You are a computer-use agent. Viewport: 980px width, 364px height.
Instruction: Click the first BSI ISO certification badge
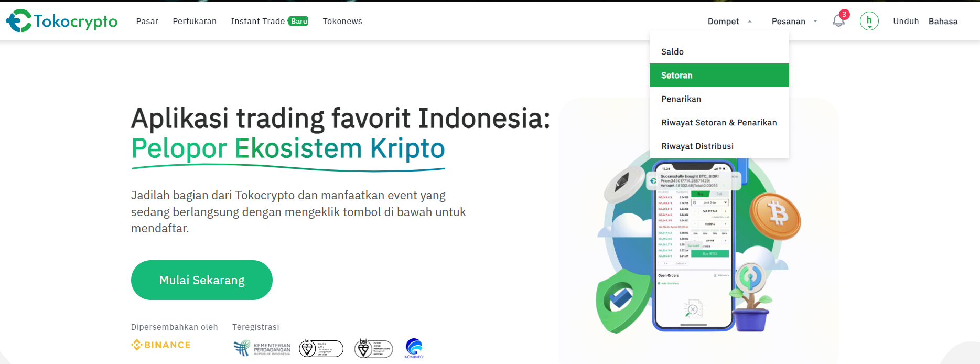click(321, 348)
